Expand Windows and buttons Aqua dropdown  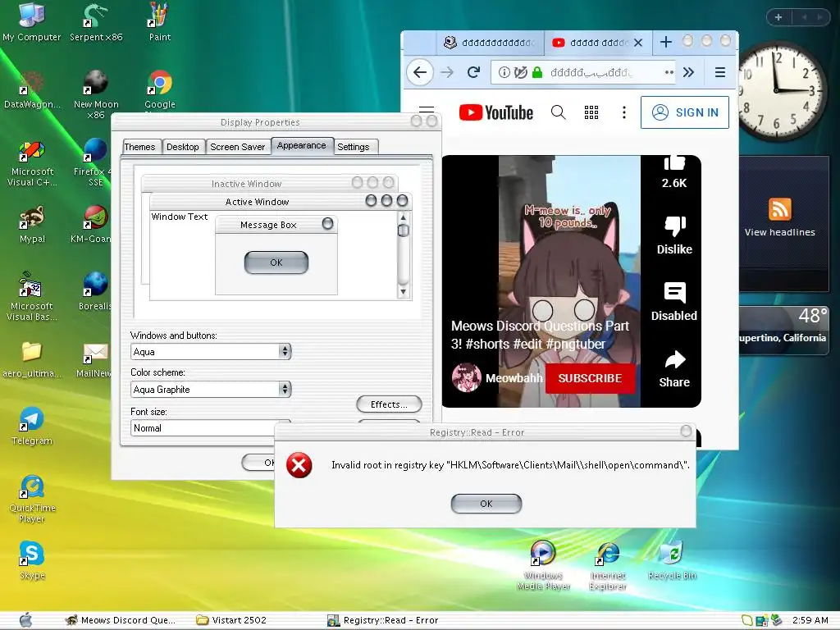point(285,351)
